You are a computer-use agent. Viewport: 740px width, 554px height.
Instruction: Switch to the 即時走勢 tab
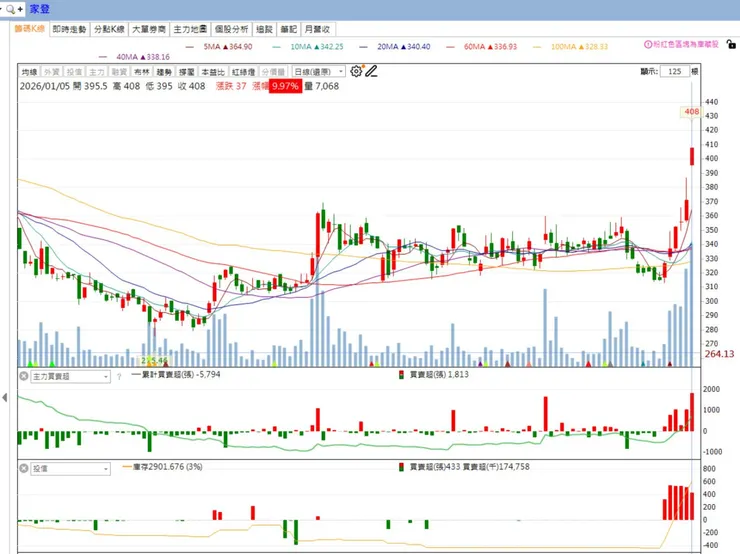(69, 29)
